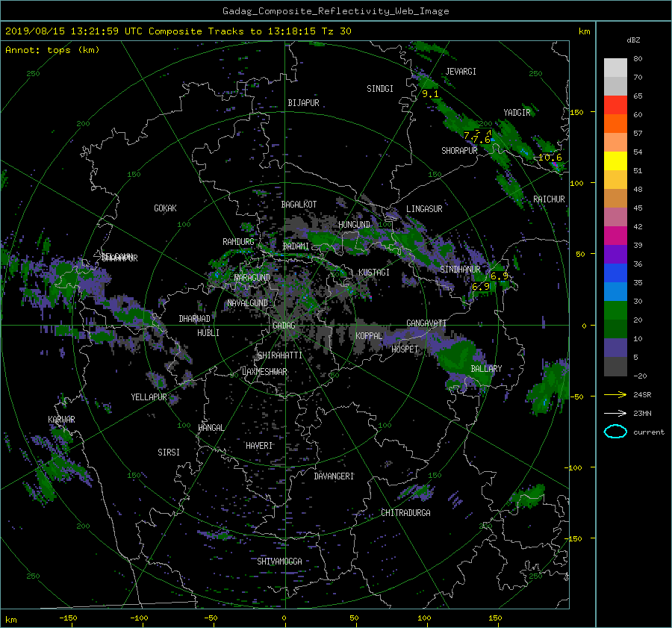Click the BALLARY city label
Viewport: 672px width, 628px height.
pyautogui.click(x=486, y=369)
